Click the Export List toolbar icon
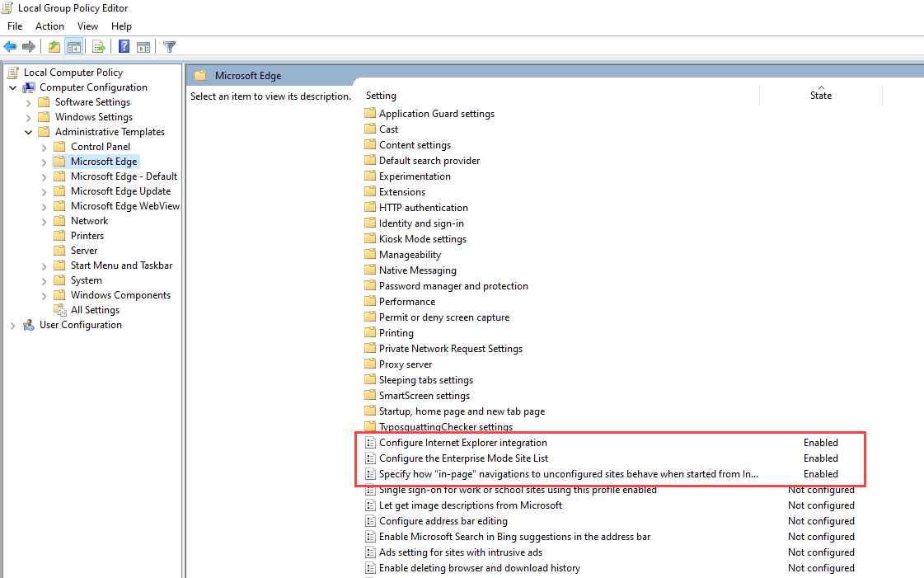 pyautogui.click(x=98, y=46)
